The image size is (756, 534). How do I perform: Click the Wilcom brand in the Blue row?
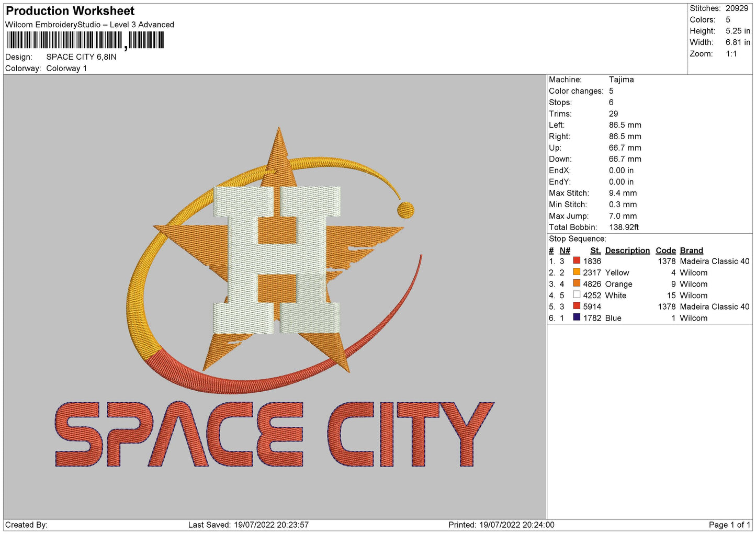pyautogui.click(x=693, y=318)
